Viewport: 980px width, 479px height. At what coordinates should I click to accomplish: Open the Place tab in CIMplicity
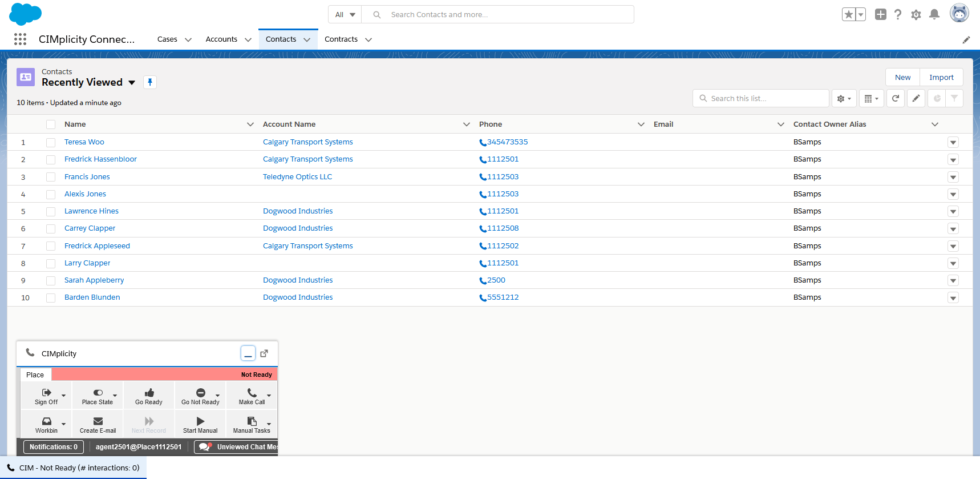(x=35, y=375)
